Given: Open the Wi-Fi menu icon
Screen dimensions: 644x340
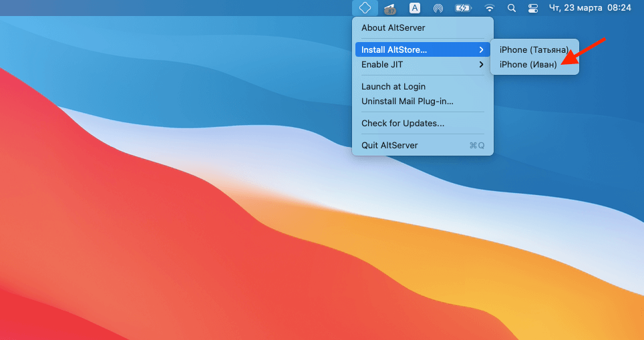Looking at the screenshot, I should click(x=490, y=8).
